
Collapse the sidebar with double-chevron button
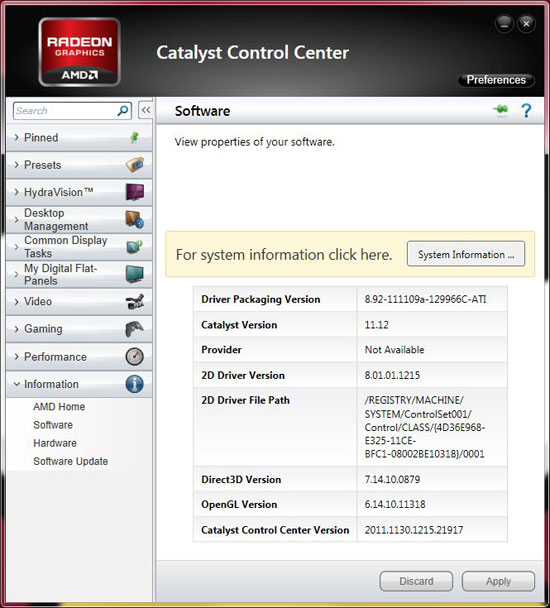coord(146,110)
